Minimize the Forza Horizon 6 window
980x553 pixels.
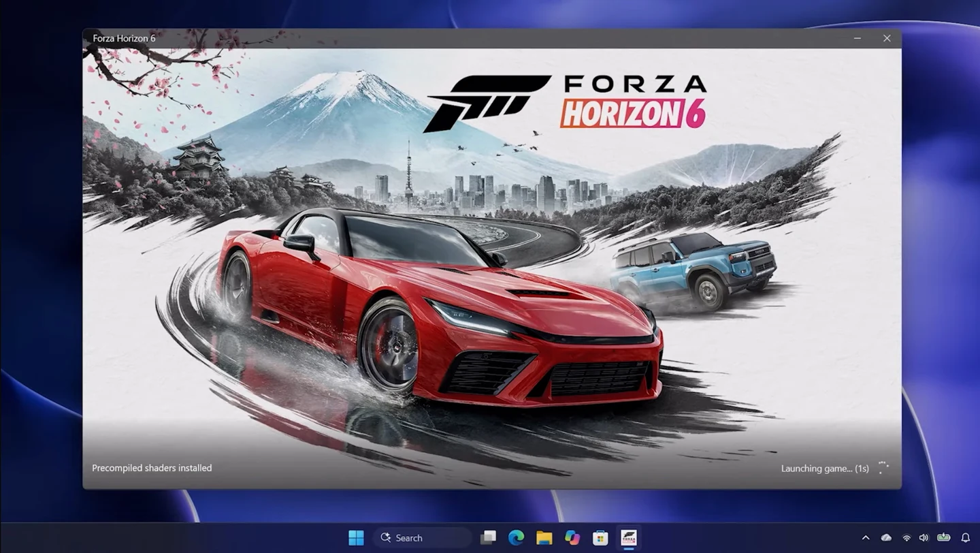[x=857, y=38]
